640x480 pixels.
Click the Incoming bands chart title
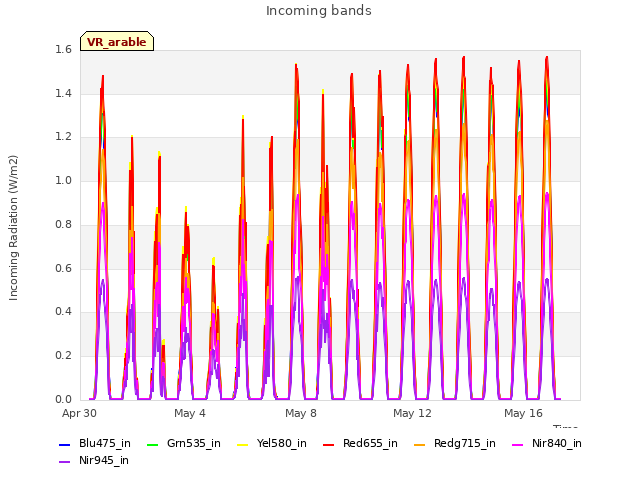(x=319, y=11)
